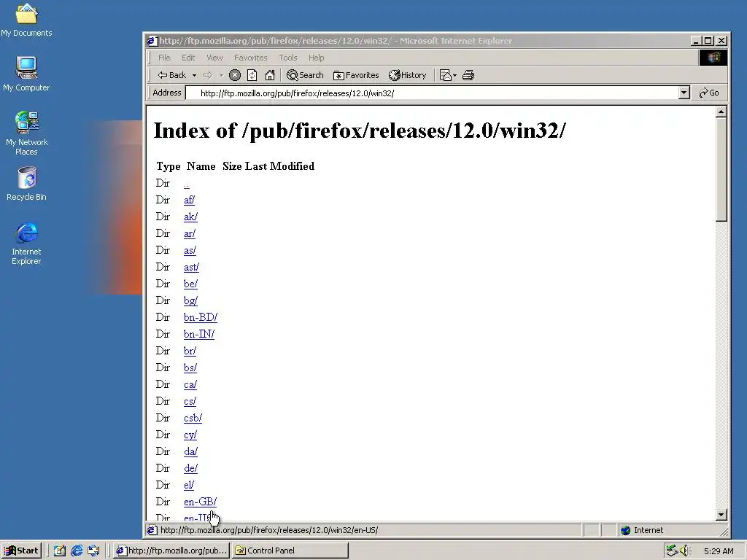This screenshot has width=747, height=560.
Task: Open the bn-IN/ directory link
Action: coord(199,334)
